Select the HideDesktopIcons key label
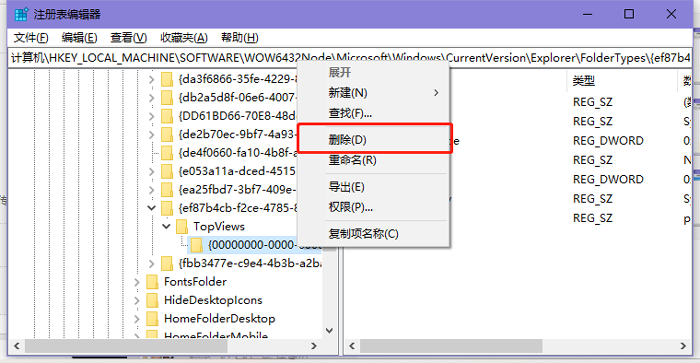 pyautogui.click(x=213, y=300)
